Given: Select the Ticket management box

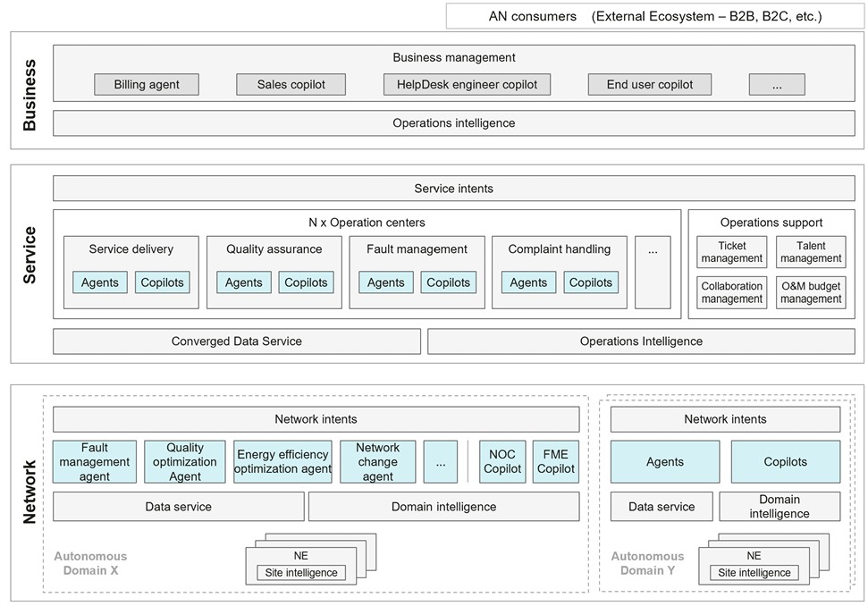Looking at the screenshot, I should pyautogui.click(x=732, y=252).
